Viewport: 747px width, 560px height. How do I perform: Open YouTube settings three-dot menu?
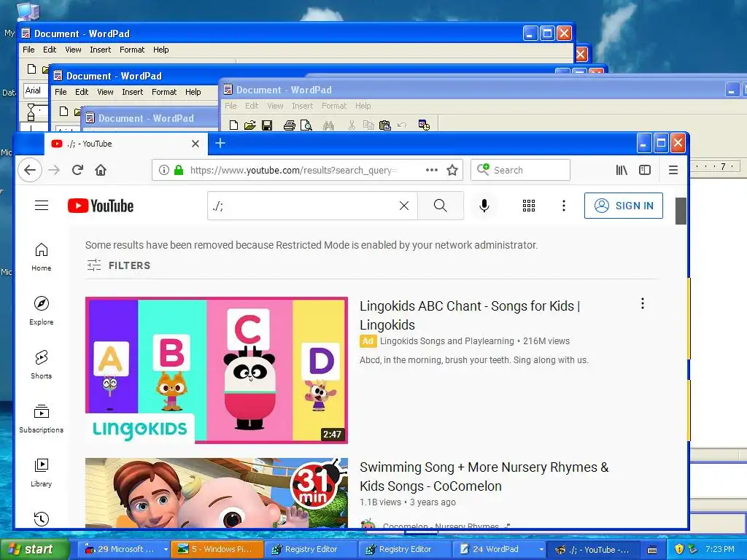(x=564, y=205)
